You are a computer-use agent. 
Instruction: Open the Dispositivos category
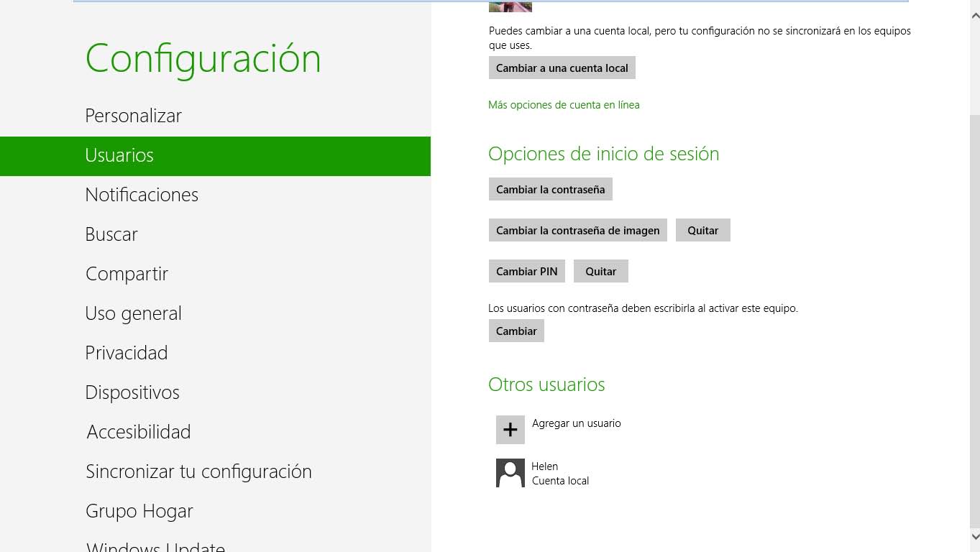pyautogui.click(x=132, y=392)
